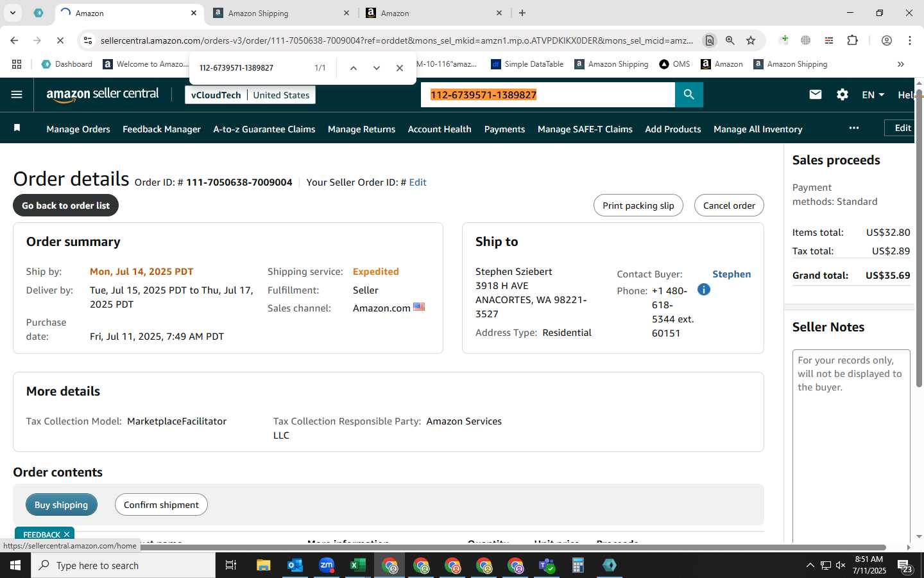Viewport: 924px width, 578px height.
Task: Click the Seller Central search field
Action: [x=548, y=95]
